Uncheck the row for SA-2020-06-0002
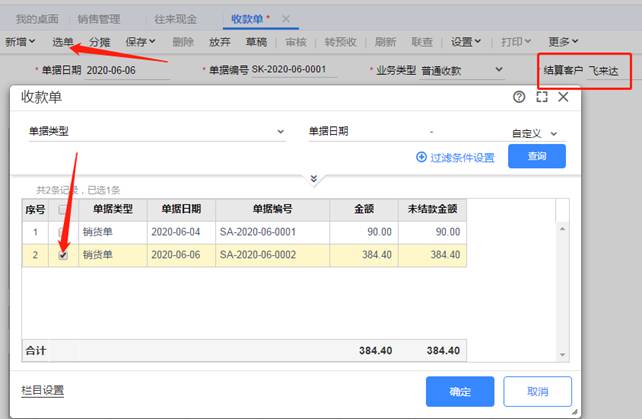The image size is (642, 419). pos(65,255)
